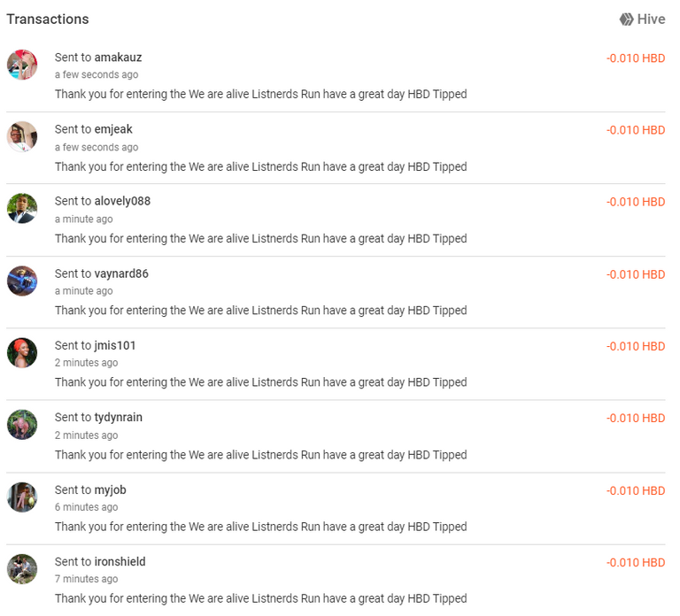Click the memo text under ironshield transfer

[260, 598]
